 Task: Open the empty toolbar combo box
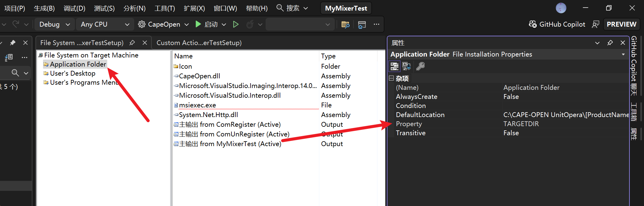click(x=300, y=24)
